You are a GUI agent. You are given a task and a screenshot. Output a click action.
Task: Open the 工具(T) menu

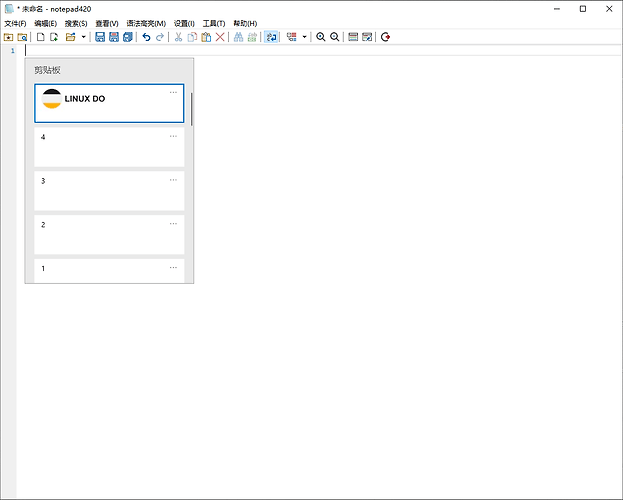pyautogui.click(x=214, y=23)
